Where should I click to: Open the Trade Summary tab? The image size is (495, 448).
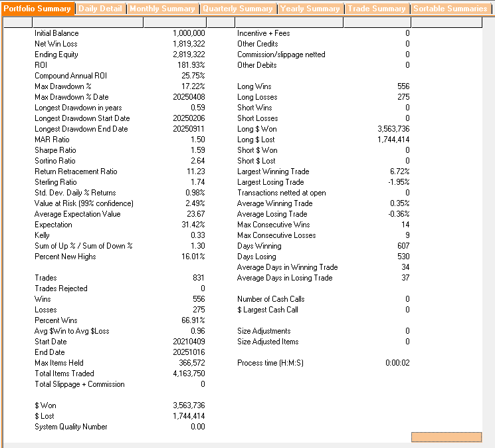[x=377, y=9]
